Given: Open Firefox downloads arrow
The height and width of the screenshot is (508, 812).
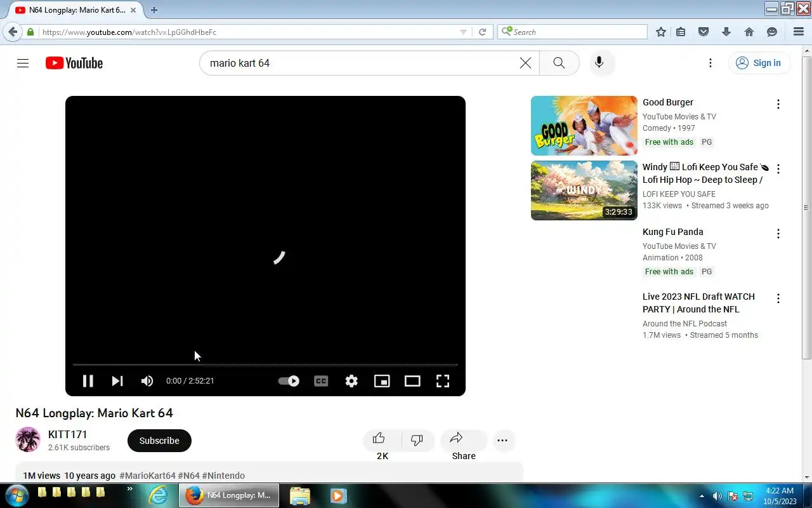Looking at the screenshot, I should (726, 32).
